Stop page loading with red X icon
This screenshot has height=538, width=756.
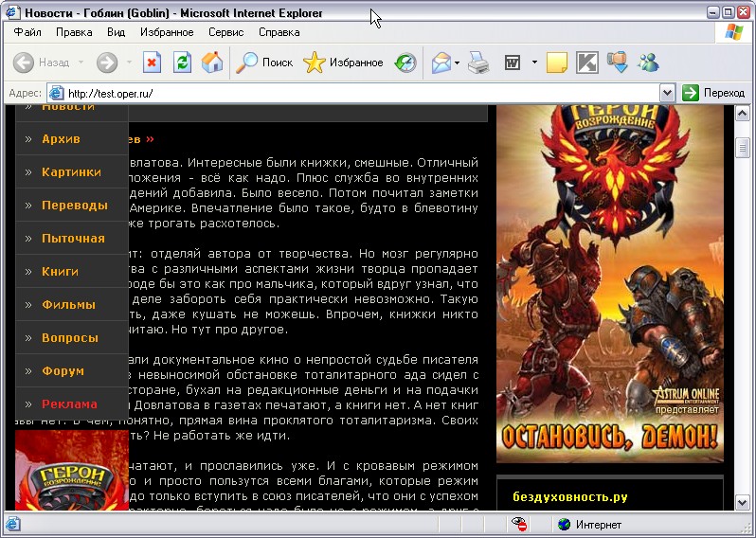(x=152, y=63)
